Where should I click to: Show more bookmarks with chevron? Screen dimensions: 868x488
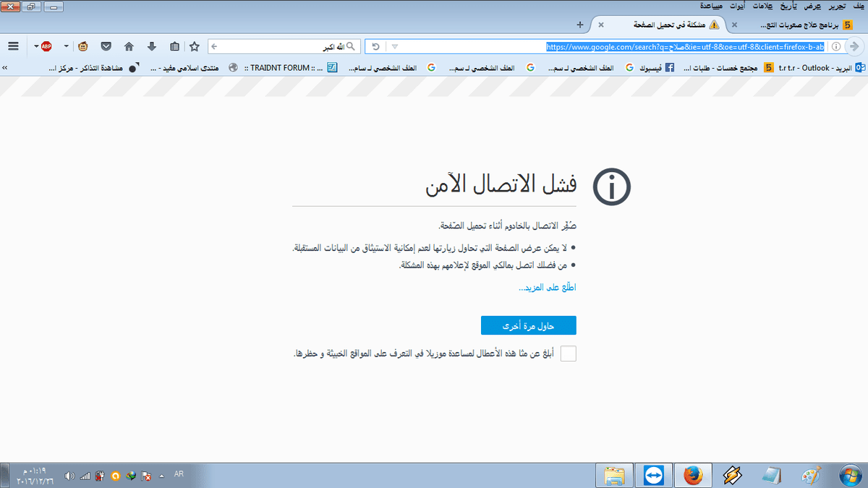[x=6, y=68]
